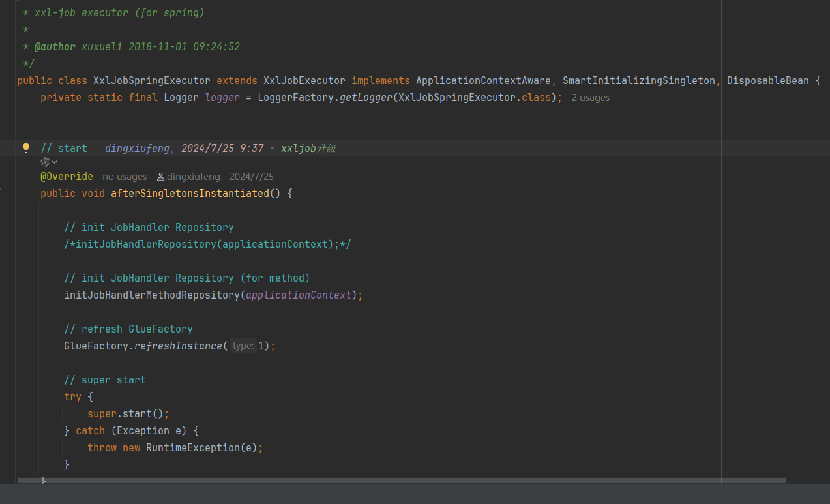Click the 'no usages' hint beside @Override

125,177
